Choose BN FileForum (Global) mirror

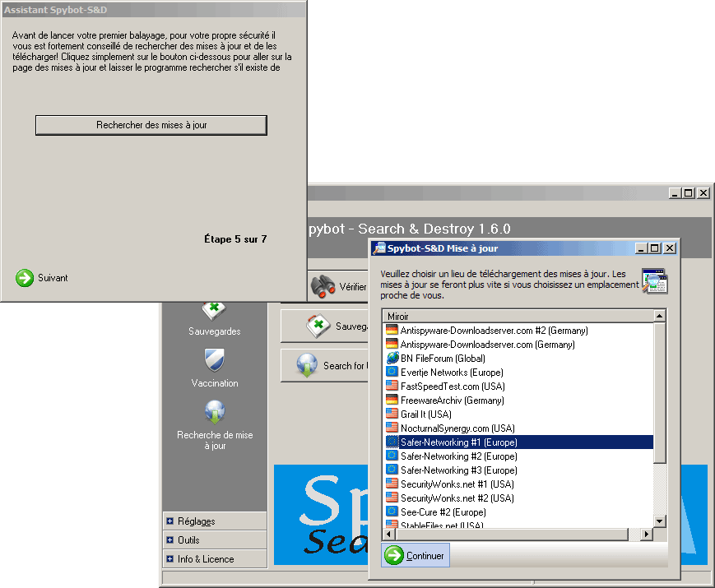click(x=442, y=359)
